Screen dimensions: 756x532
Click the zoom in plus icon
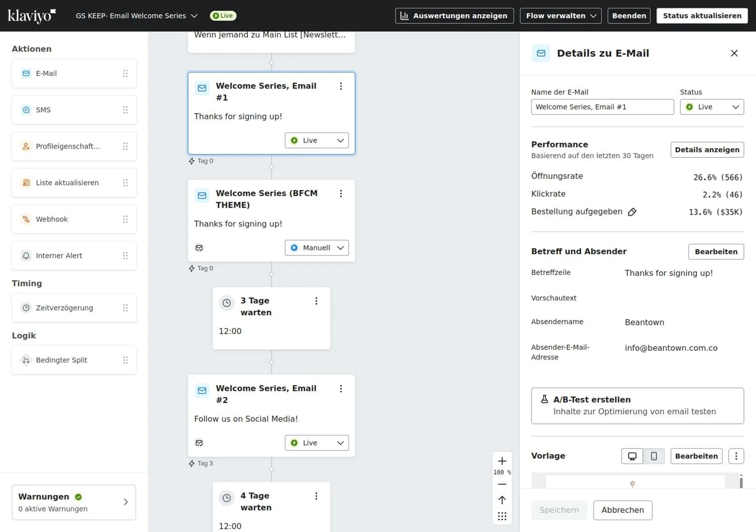pos(502,461)
